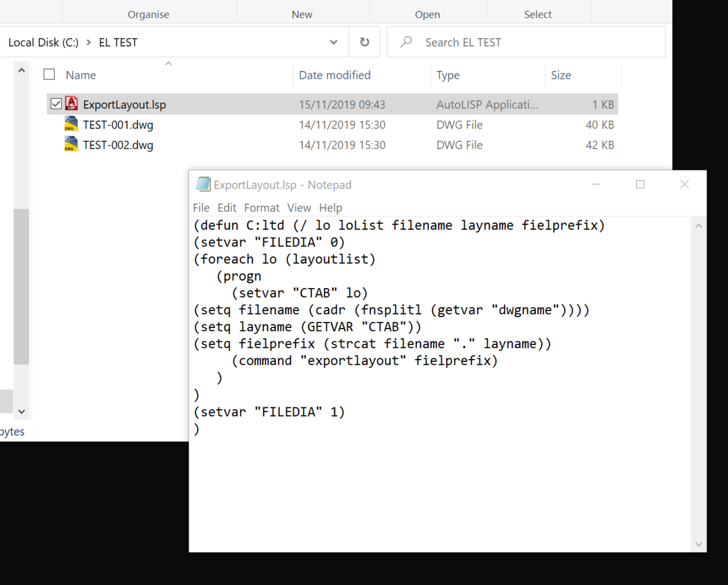This screenshot has width=728, height=585.
Task: Click the search magnifier icon
Action: [406, 42]
